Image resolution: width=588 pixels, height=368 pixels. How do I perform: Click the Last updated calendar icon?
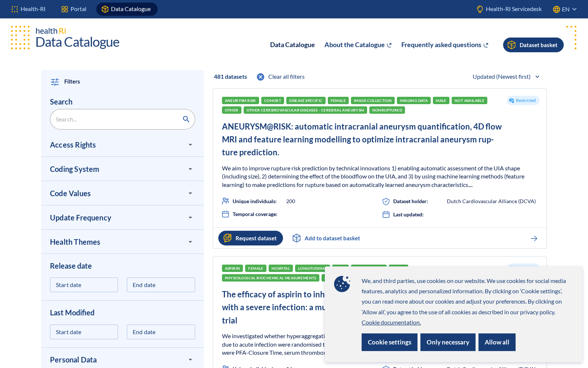point(386,215)
